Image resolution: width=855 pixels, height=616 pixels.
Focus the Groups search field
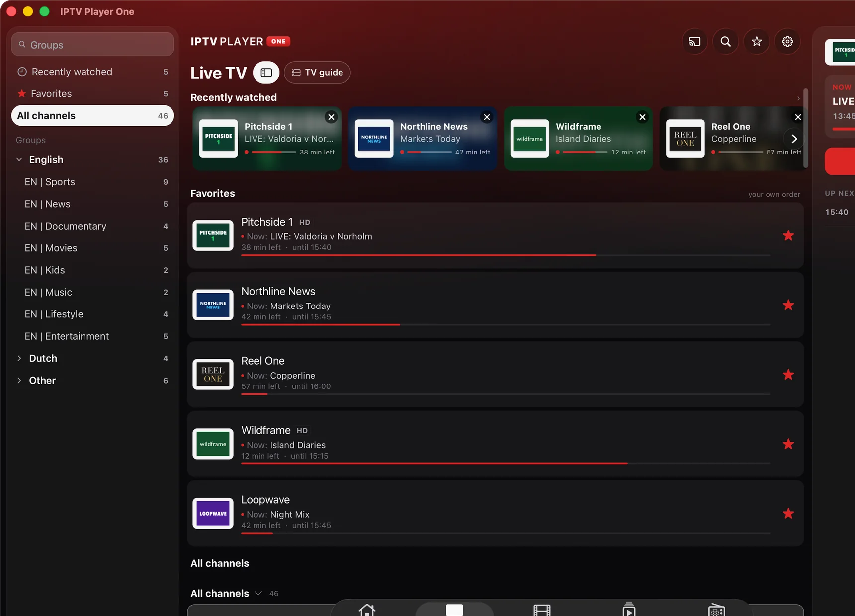(x=92, y=45)
